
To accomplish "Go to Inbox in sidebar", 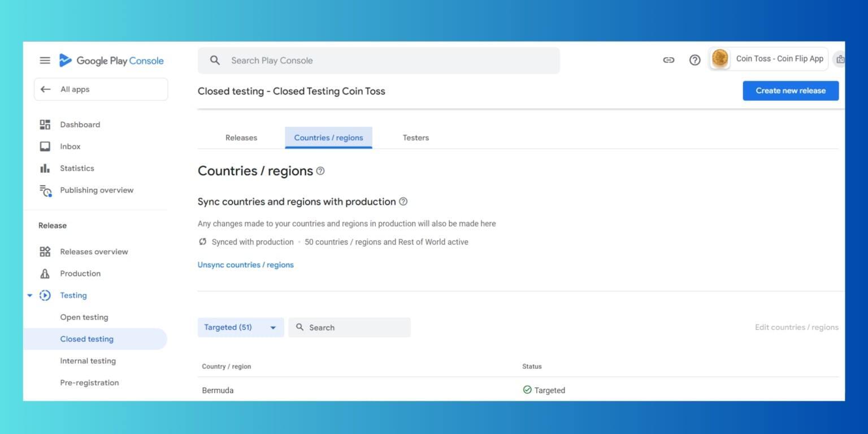I will pyautogui.click(x=70, y=146).
